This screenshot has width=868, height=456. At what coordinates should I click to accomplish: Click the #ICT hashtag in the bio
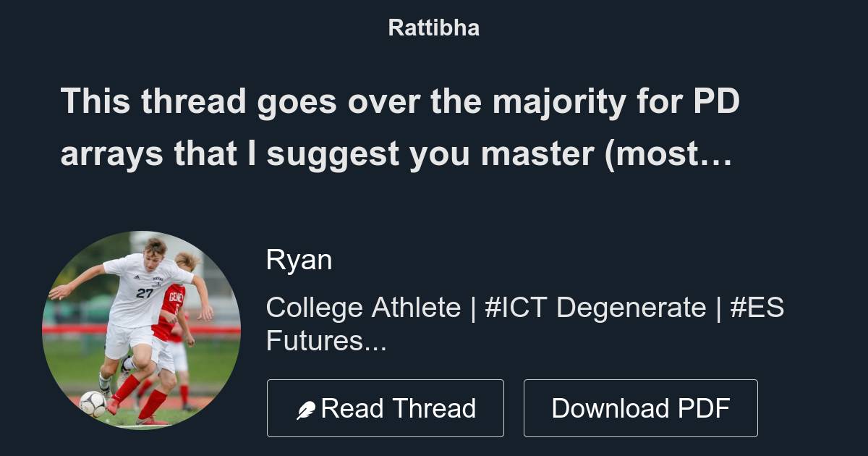[x=515, y=308]
